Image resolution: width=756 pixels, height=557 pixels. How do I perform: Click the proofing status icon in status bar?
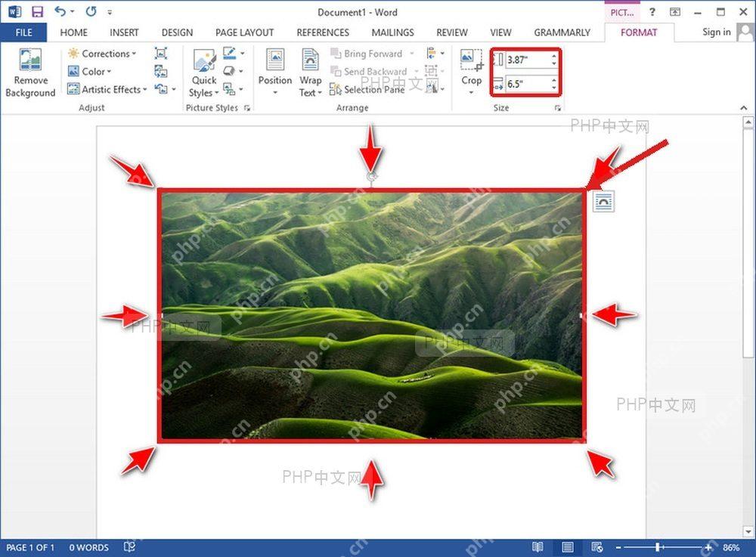tap(129, 547)
